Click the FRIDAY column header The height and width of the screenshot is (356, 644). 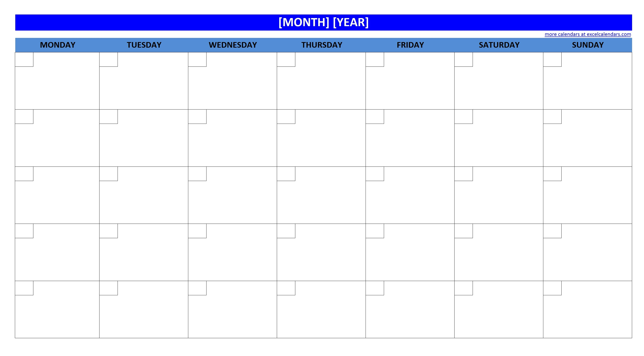coord(411,44)
